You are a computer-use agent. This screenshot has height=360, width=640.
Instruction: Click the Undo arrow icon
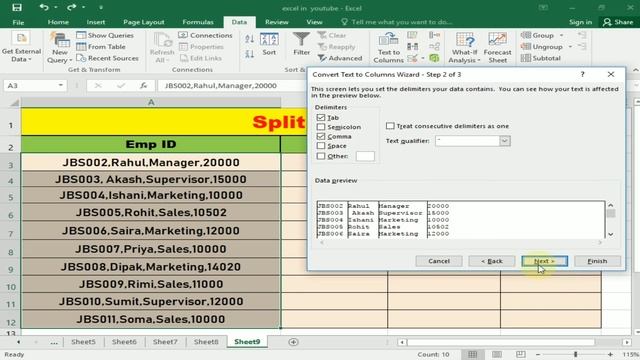pos(44,7)
